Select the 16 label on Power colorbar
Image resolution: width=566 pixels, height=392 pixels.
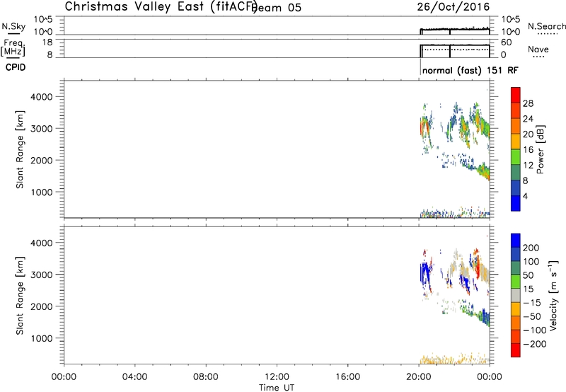coord(528,150)
